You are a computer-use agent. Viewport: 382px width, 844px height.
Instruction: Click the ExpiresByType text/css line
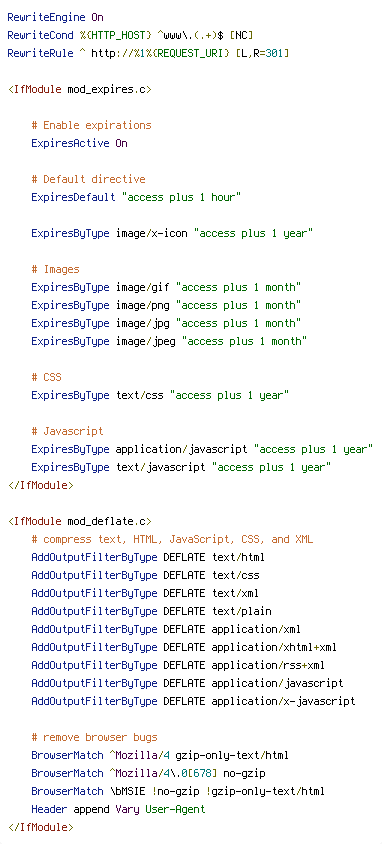click(x=160, y=396)
